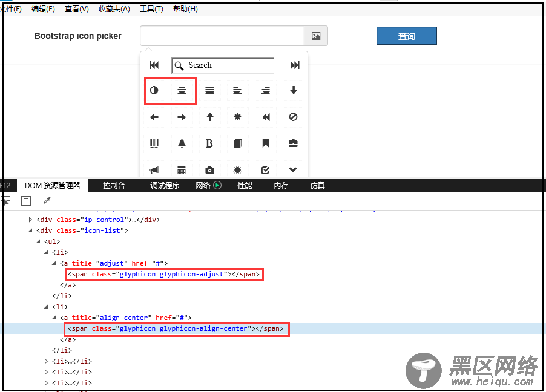
Task: Select the a title="adjust" line
Action: tap(114, 263)
